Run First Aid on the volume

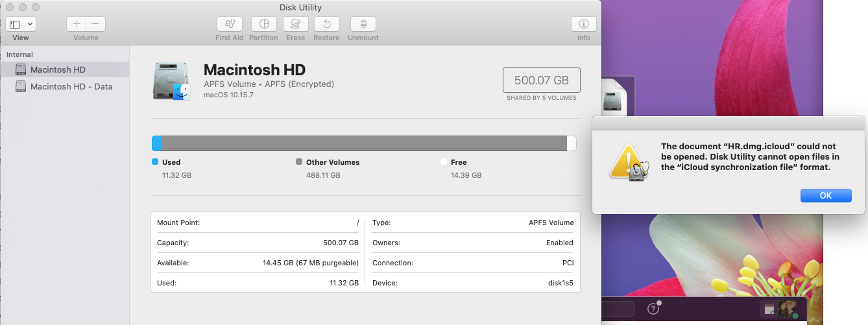pyautogui.click(x=229, y=25)
